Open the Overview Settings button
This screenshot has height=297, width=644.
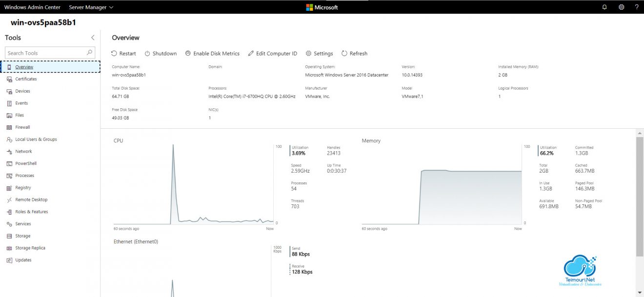(x=319, y=54)
